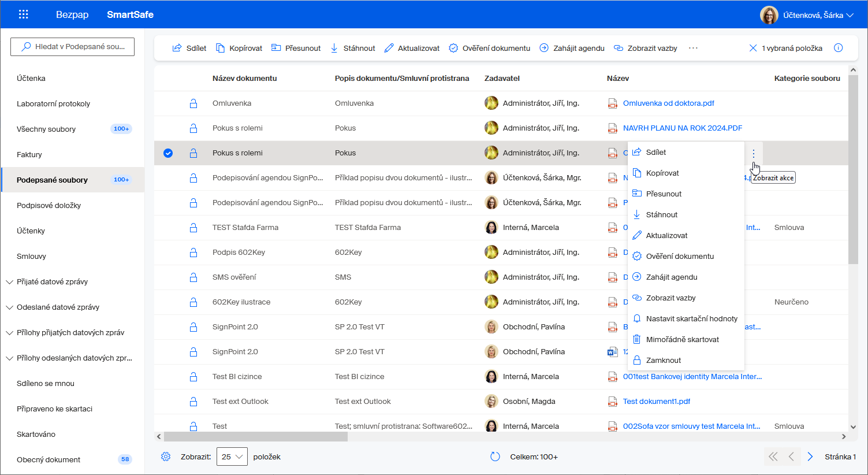Uncheck the selected Pokus s rolemi row
This screenshot has height=475, width=868.
coord(168,153)
